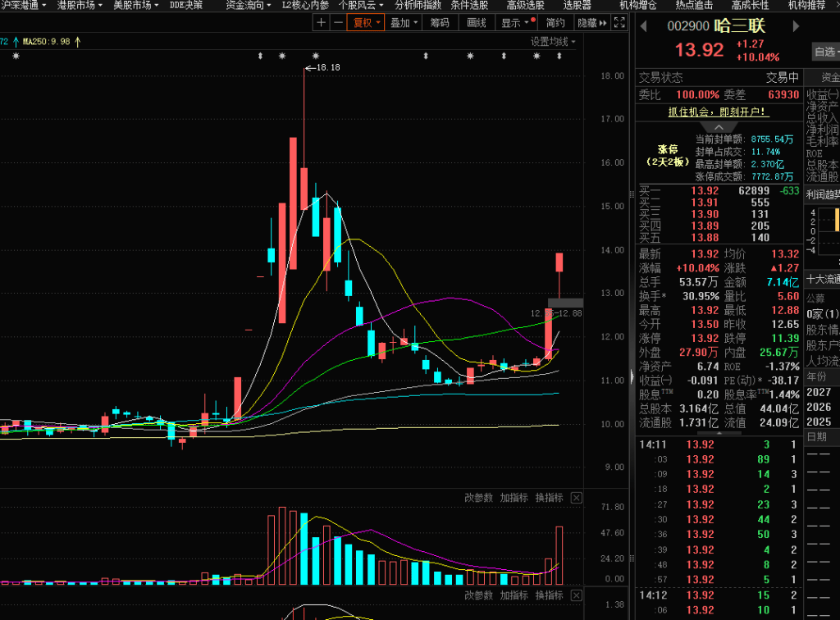Open the 热点追击 menu item
840x620 pixels.
click(x=694, y=6)
